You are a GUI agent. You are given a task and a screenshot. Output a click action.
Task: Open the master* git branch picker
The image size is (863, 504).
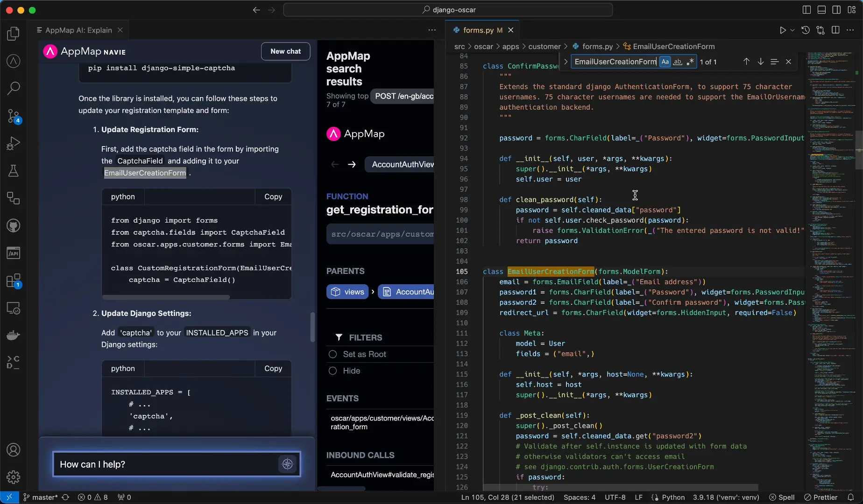pyautogui.click(x=41, y=497)
